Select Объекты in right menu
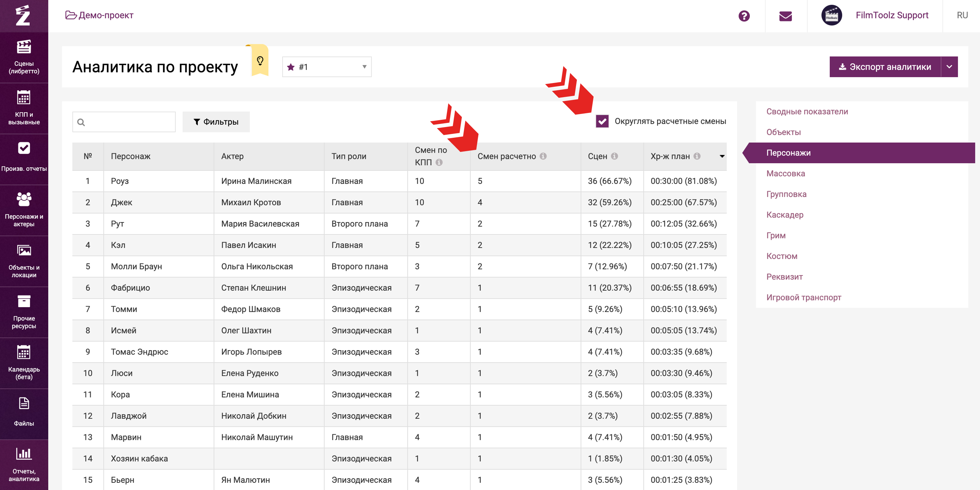Image resolution: width=980 pixels, height=490 pixels. 783,132
